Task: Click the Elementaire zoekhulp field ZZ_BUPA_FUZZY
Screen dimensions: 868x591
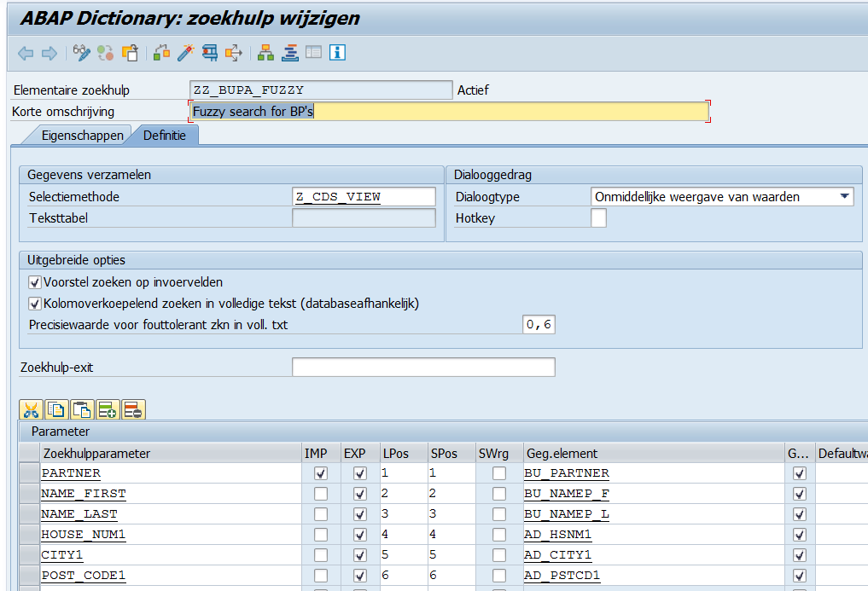Action: tap(321, 90)
